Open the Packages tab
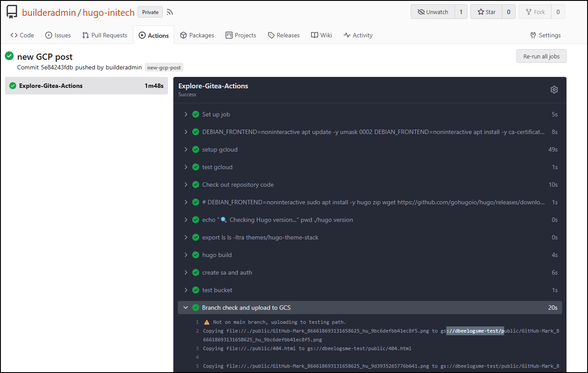This screenshot has width=588, height=373. [x=197, y=35]
